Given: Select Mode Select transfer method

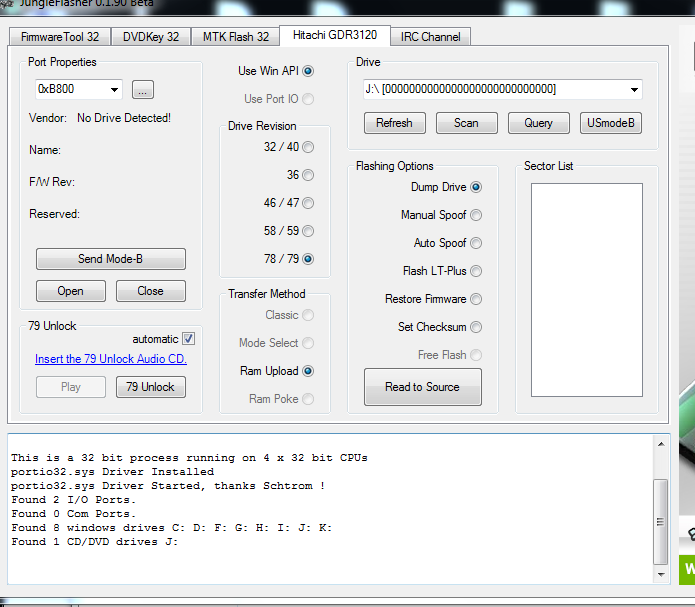Looking at the screenshot, I should [308, 343].
